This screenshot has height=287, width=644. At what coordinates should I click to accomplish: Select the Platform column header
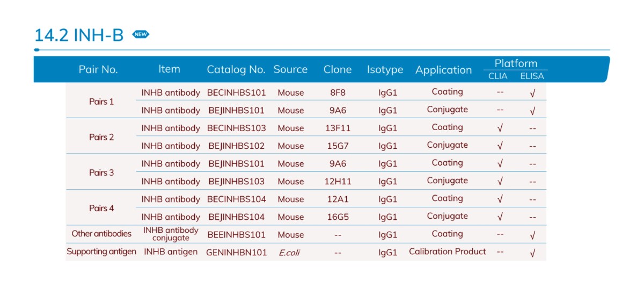[516, 63]
